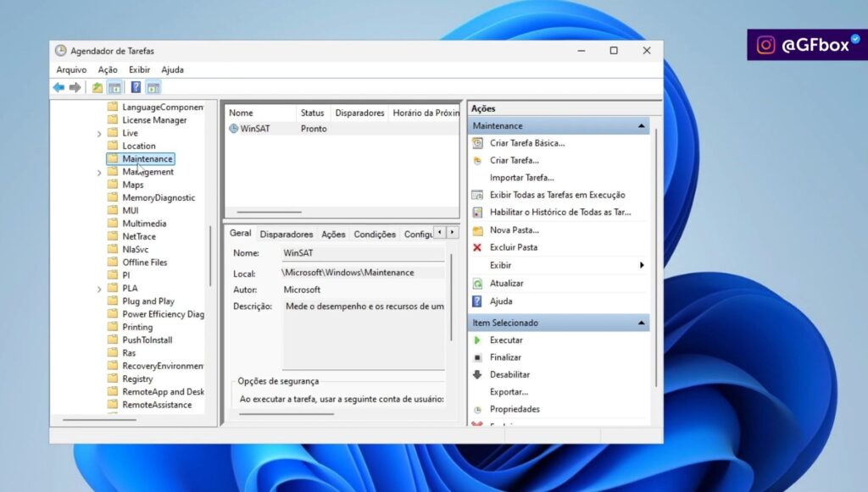This screenshot has width=868, height=492.
Task: Switch to the Geral tab
Action: 241,233
